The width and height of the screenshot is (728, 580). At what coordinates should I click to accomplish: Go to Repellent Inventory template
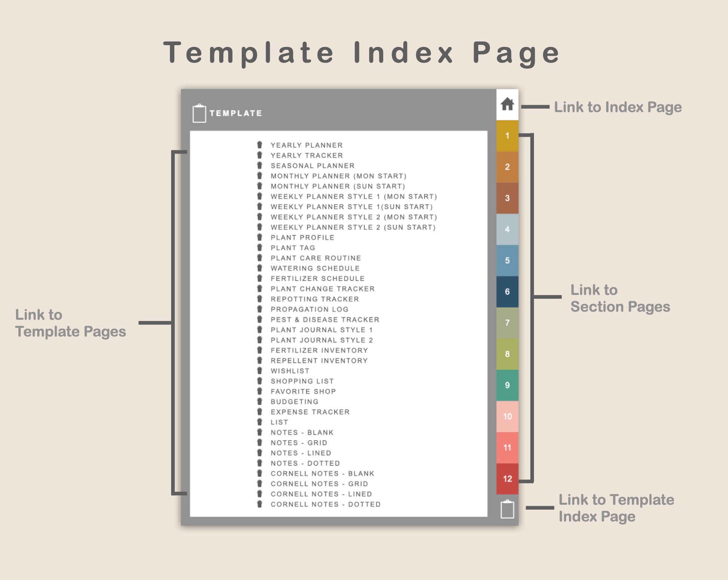pos(319,360)
